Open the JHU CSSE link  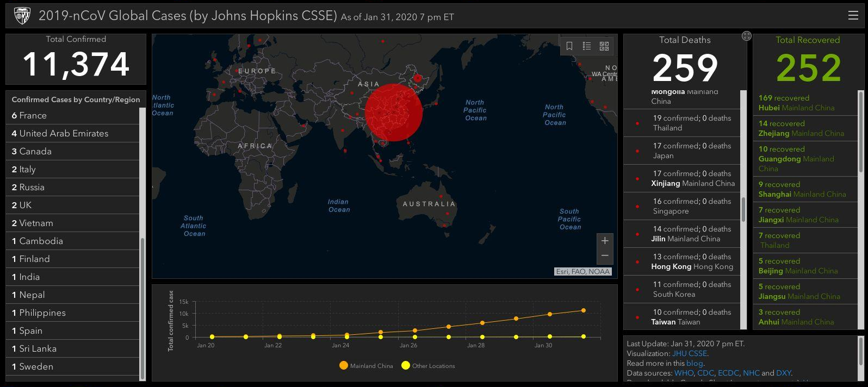click(x=690, y=353)
